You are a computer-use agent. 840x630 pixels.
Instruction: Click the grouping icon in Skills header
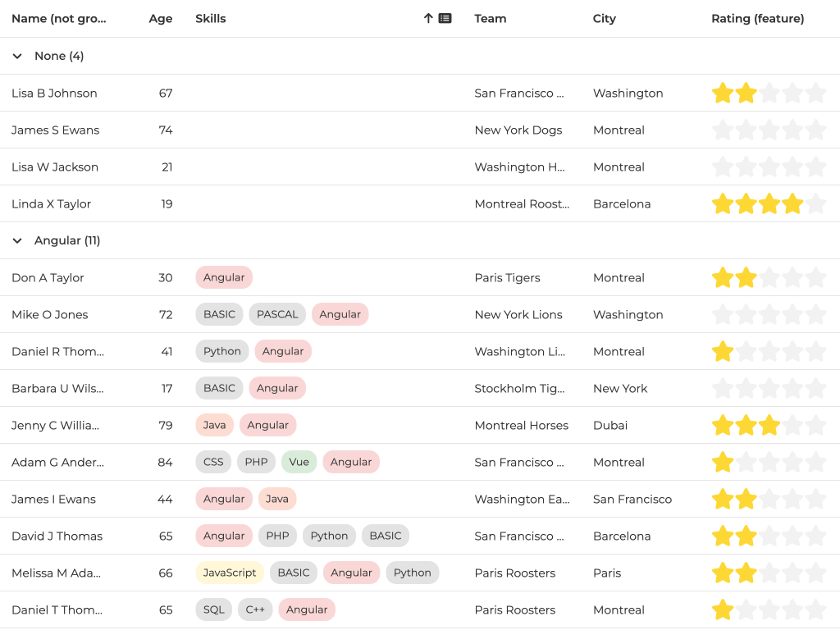pyautogui.click(x=445, y=18)
